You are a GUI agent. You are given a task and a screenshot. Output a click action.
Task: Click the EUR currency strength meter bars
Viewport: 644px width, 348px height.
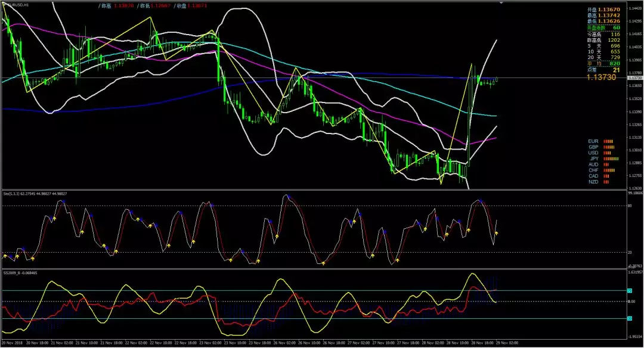click(x=609, y=141)
